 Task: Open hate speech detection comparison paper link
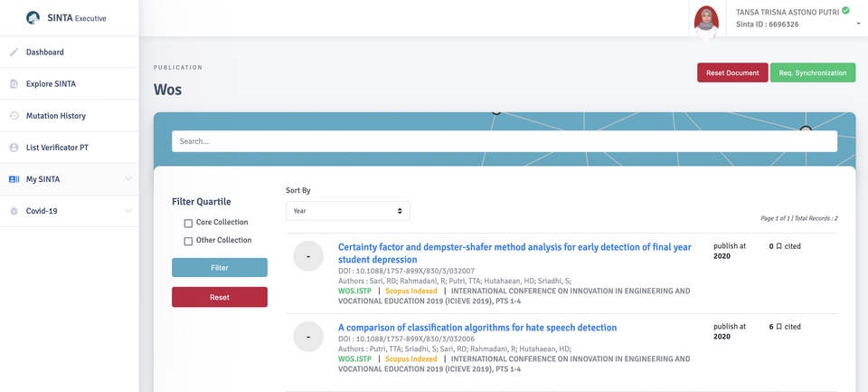point(477,328)
